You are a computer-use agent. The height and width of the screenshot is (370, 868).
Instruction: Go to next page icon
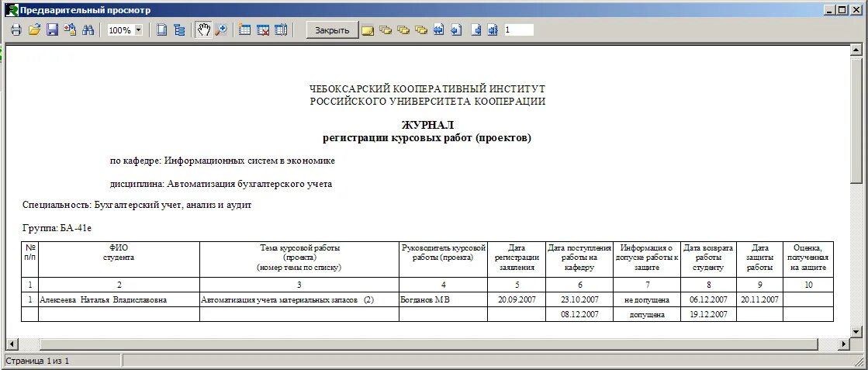pyautogui.click(x=475, y=30)
